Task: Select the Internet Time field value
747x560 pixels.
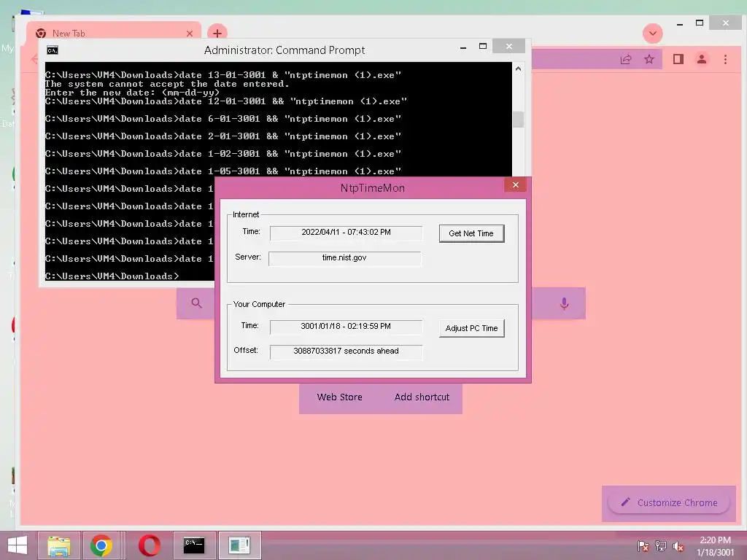Action: point(346,233)
